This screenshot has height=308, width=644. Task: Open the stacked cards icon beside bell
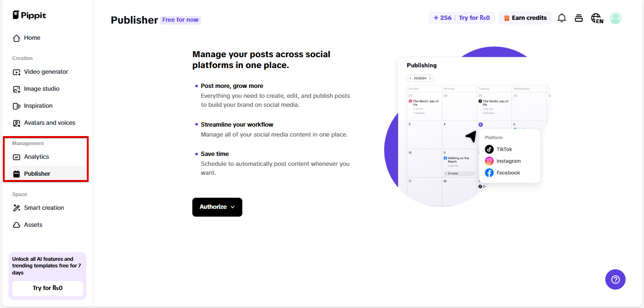(578, 18)
